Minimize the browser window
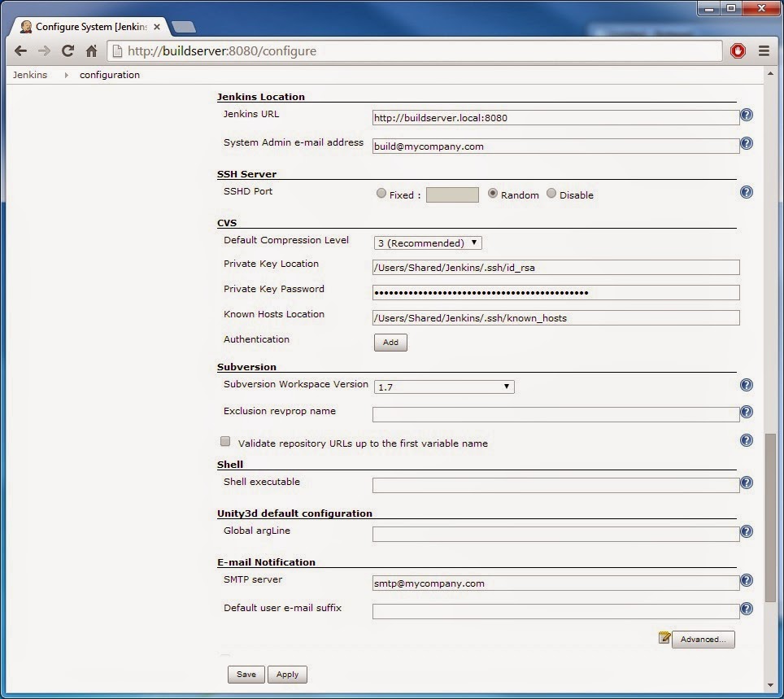This screenshot has height=699, width=784. click(708, 8)
